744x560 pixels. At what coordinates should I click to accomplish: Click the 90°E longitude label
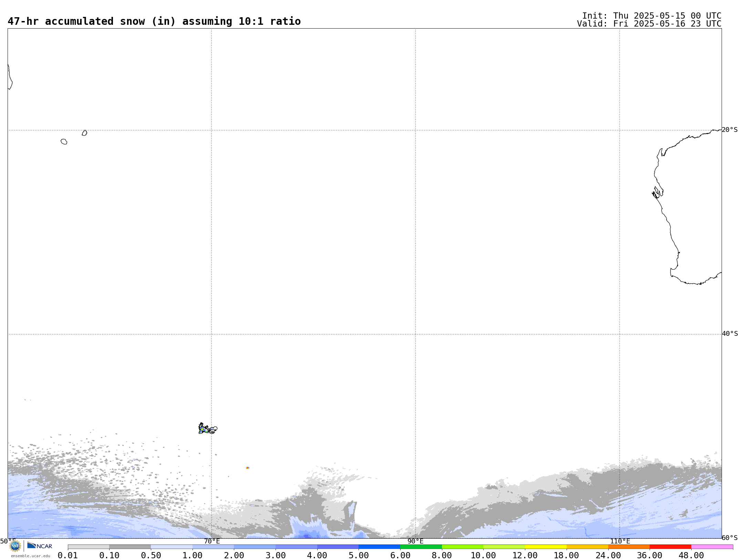pyautogui.click(x=415, y=541)
